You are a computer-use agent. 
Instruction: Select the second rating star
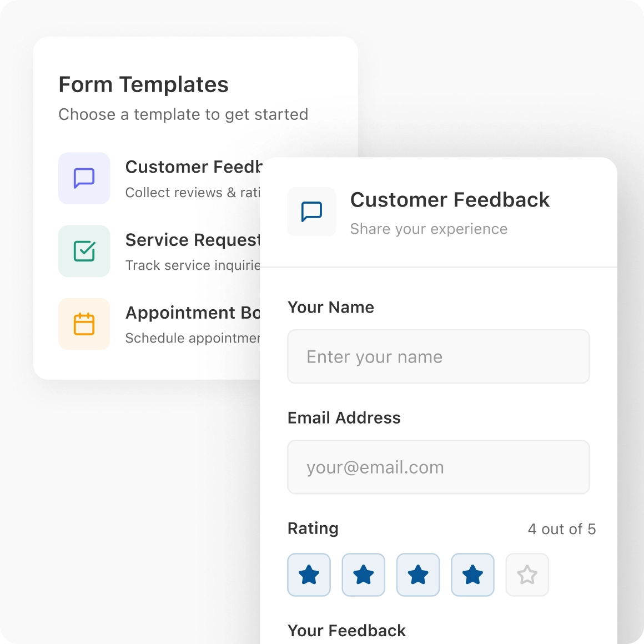coord(364,575)
